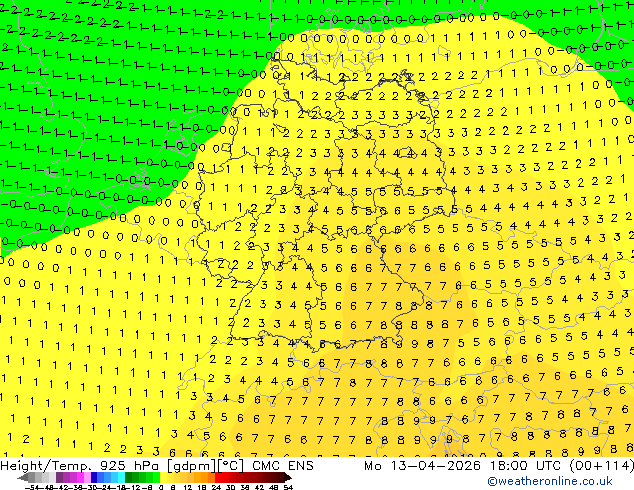Click the '54' label at legend's right end

[x=287, y=488]
